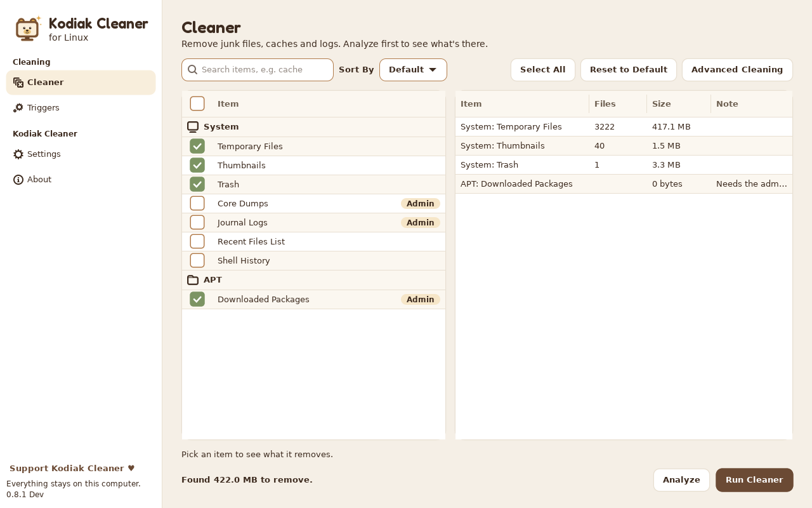The image size is (812, 508).
Task: Click the Settings gear icon
Action: [18, 154]
